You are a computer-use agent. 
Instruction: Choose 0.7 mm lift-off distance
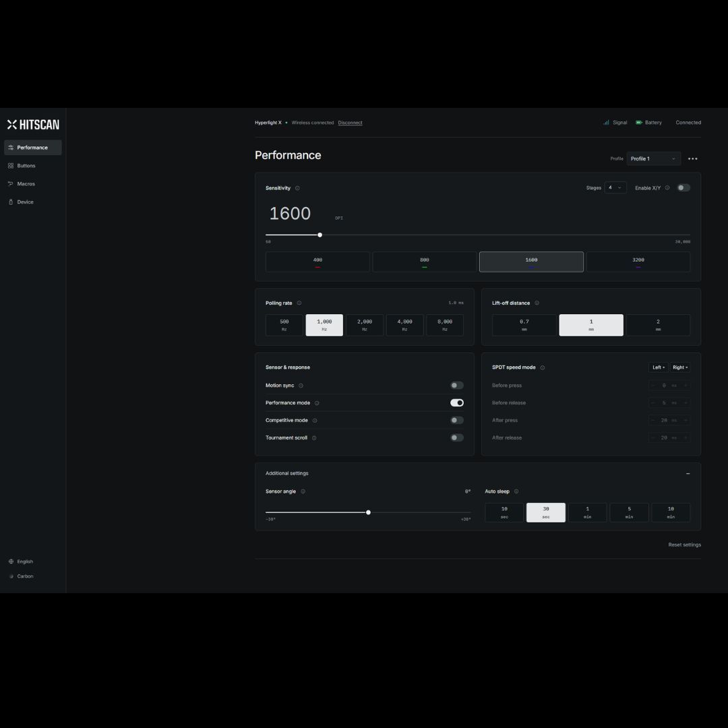[x=524, y=325]
